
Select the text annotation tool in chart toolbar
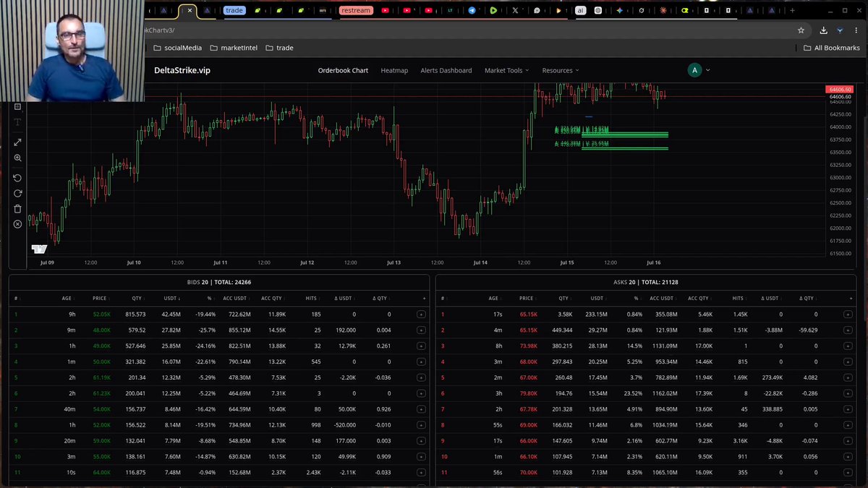point(17,122)
